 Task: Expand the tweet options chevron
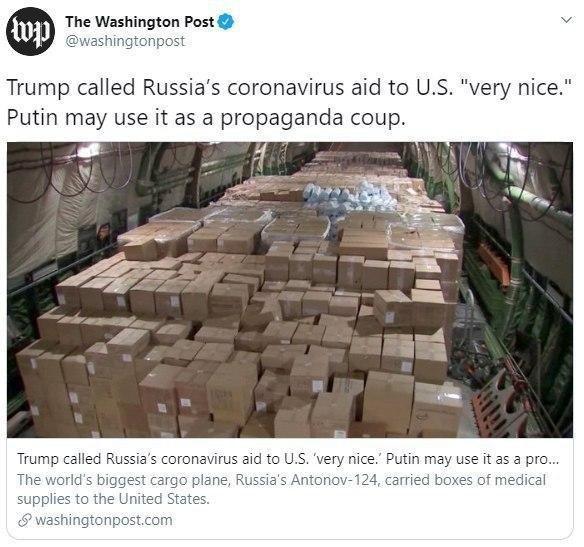[566, 19]
